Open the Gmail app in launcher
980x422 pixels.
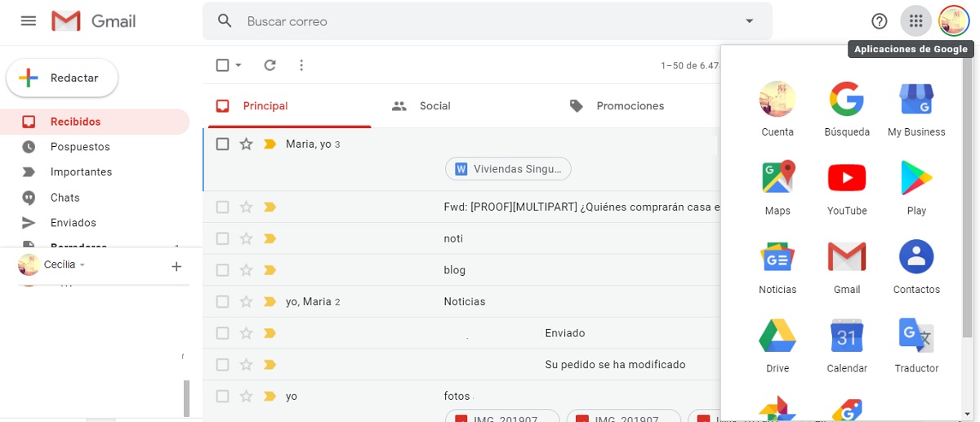coord(847,267)
